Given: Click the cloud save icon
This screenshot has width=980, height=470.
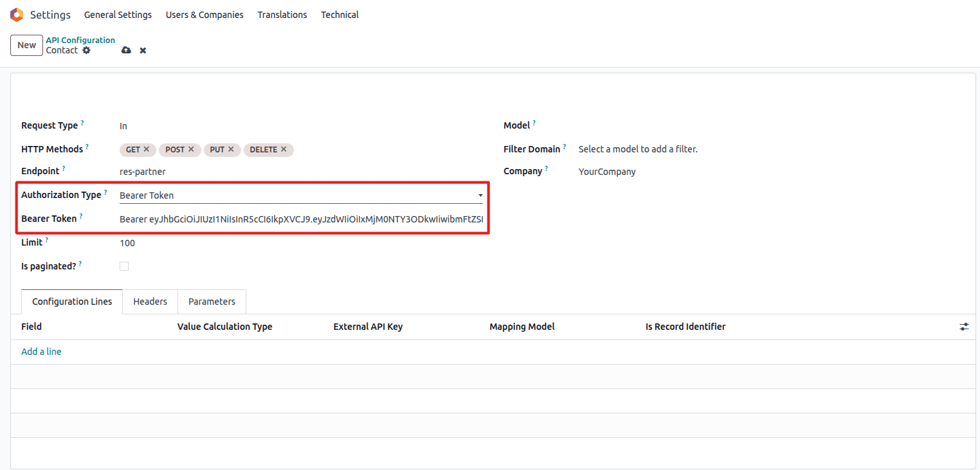Looking at the screenshot, I should [x=126, y=50].
